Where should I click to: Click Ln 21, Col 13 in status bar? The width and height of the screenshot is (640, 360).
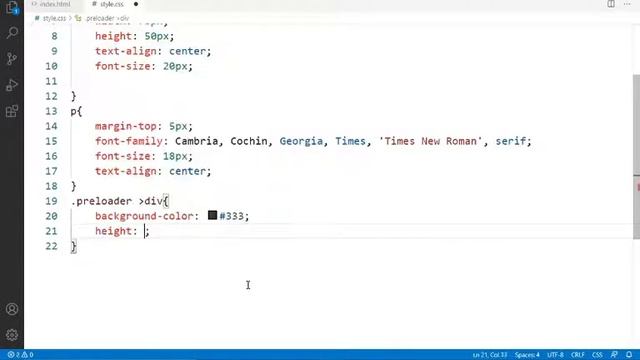tap(489, 355)
